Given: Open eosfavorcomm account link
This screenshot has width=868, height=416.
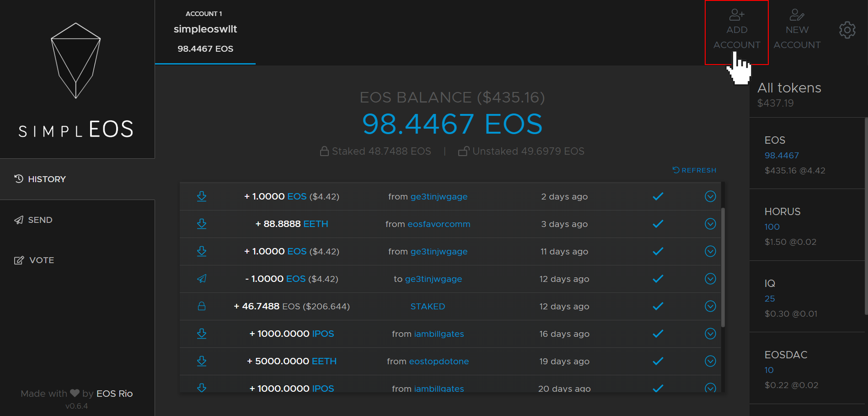Looking at the screenshot, I should point(439,224).
